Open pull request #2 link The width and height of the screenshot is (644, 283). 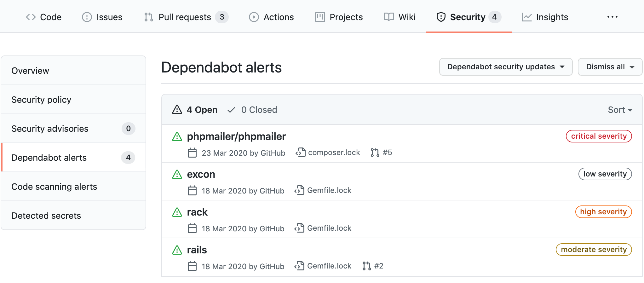(x=379, y=266)
